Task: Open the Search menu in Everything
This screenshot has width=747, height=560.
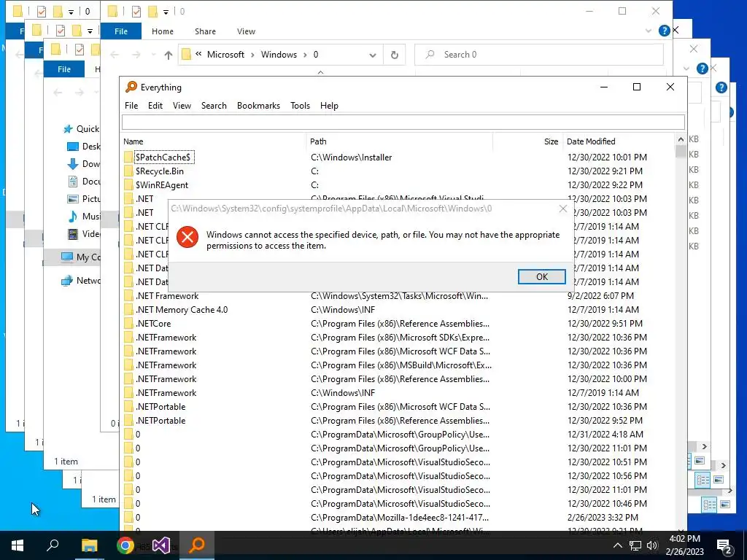Action: point(214,106)
